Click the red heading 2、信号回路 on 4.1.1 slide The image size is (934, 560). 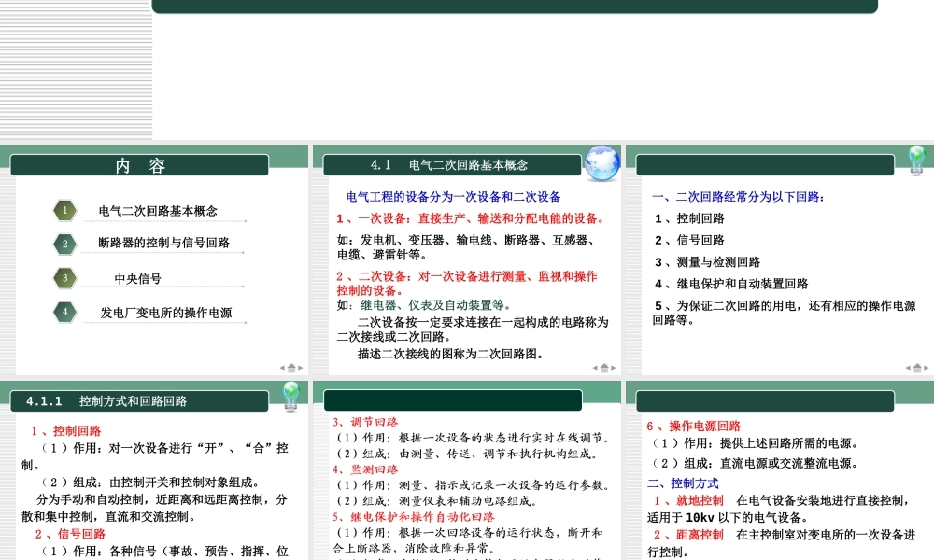coord(70,534)
